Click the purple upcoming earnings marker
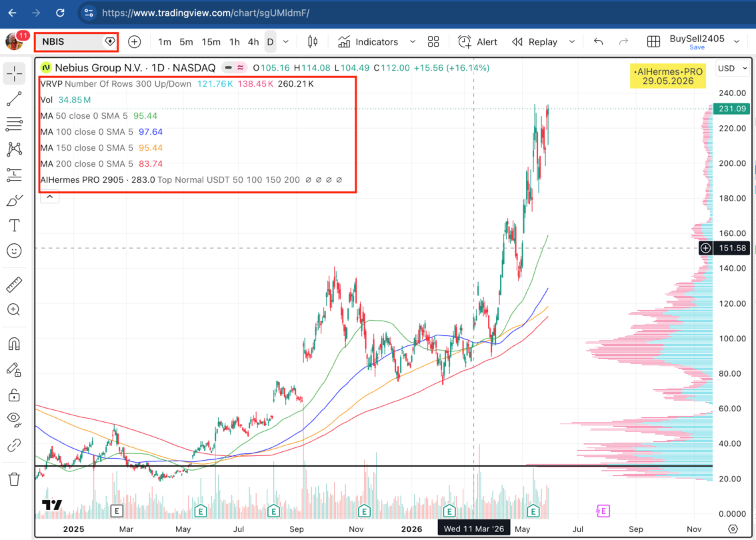This screenshot has height=540, width=756. [x=603, y=511]
